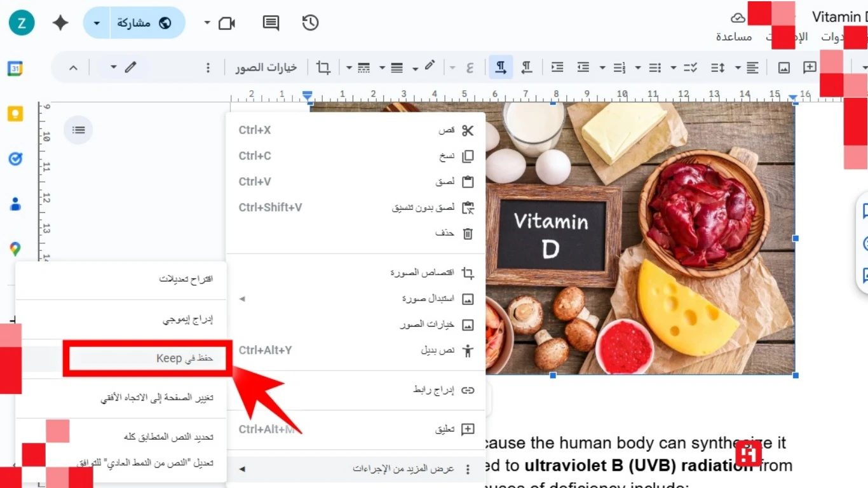
Task: Click the Gemini sparkle icon
Action: [60, 24]
